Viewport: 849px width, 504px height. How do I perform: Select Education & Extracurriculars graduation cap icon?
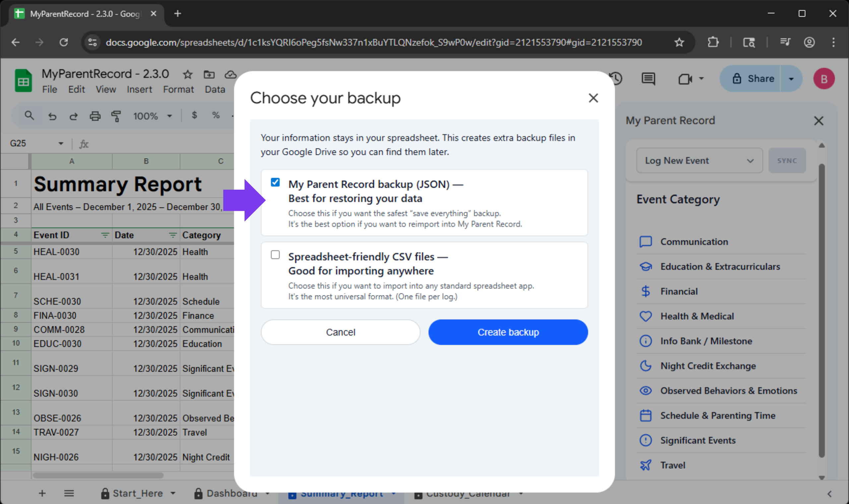[x=646, y=267]
